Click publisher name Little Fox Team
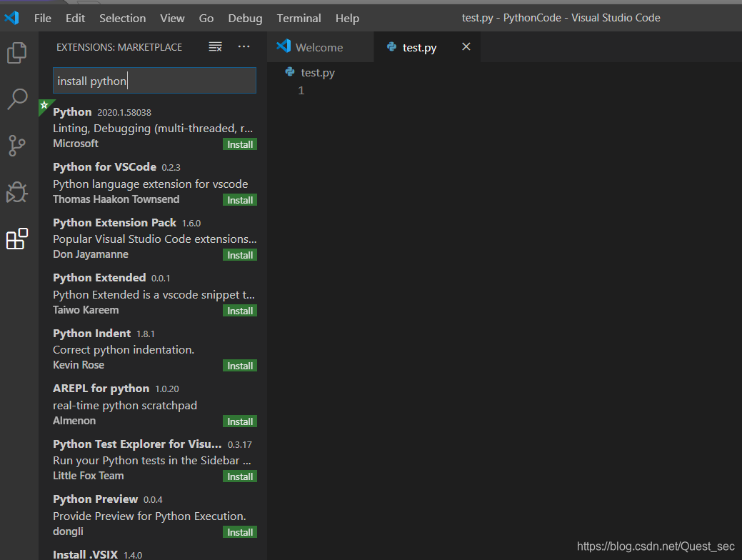 point(89,476)
